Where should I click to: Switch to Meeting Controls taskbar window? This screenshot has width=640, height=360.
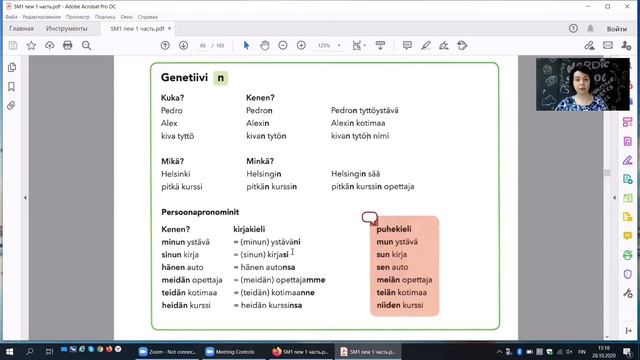click(230, 351)
